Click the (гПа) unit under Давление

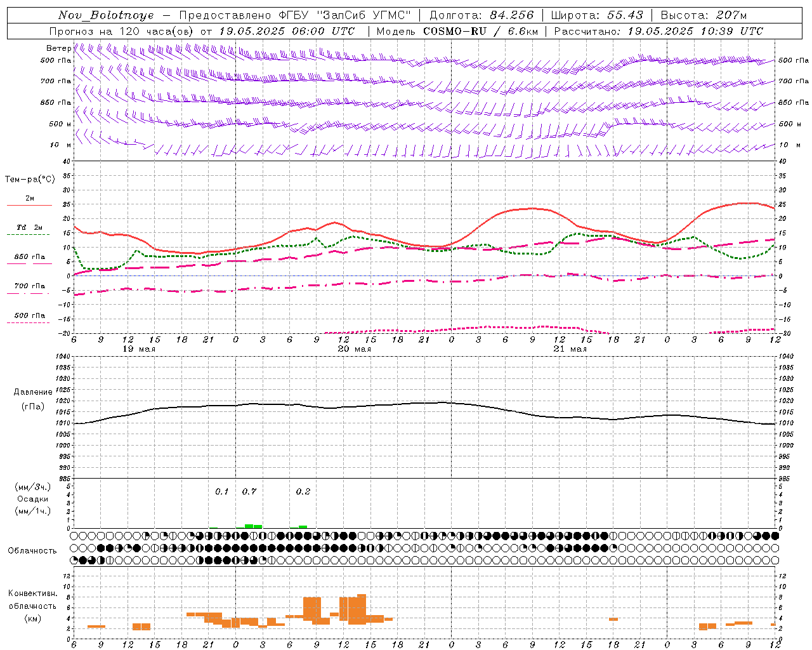(33, 407)
